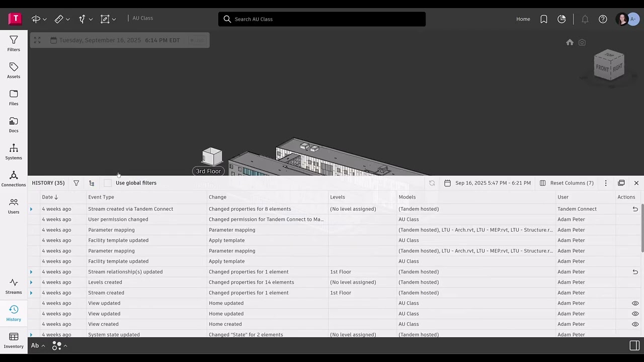Sort by the Date column header
The image size is (644, 362).
(50, 197)
